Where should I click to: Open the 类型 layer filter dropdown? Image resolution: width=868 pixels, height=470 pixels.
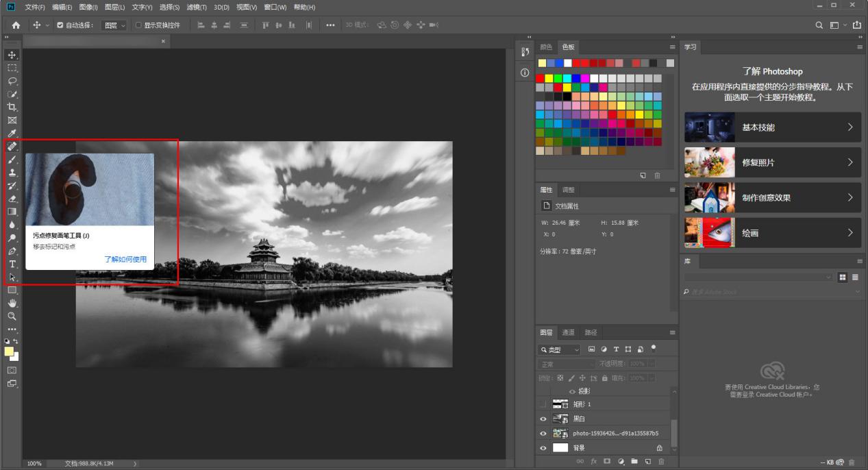click(x=559, y=349)
